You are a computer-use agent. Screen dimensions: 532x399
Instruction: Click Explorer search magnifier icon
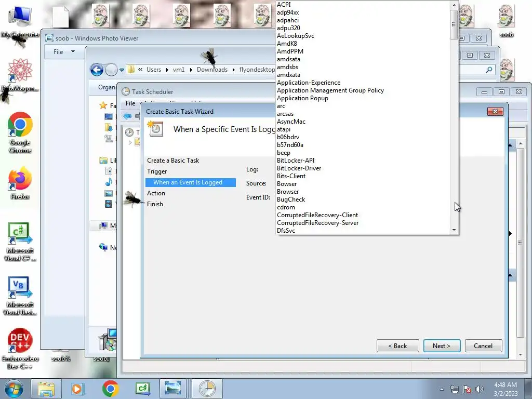click(x=489, y=70)
